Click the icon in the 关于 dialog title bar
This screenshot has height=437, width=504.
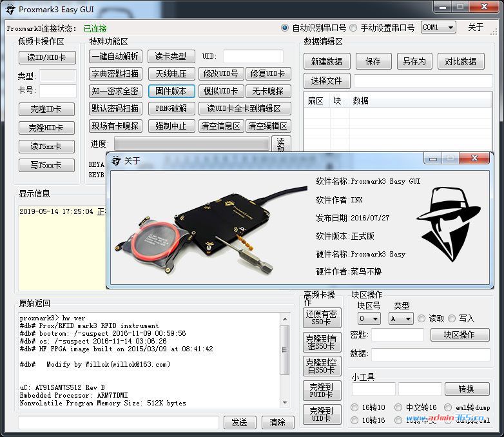coord(116,160)
